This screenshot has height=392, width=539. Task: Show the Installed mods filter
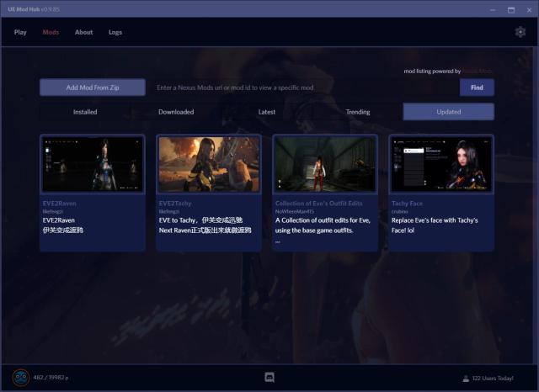tap(85, 112)
